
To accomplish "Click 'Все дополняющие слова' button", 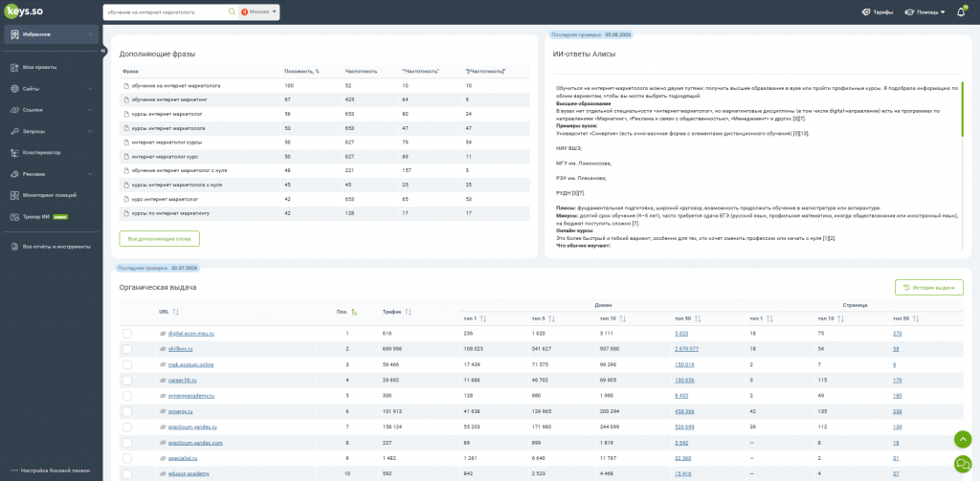I will pyautogui.click(x=160, y=239).
